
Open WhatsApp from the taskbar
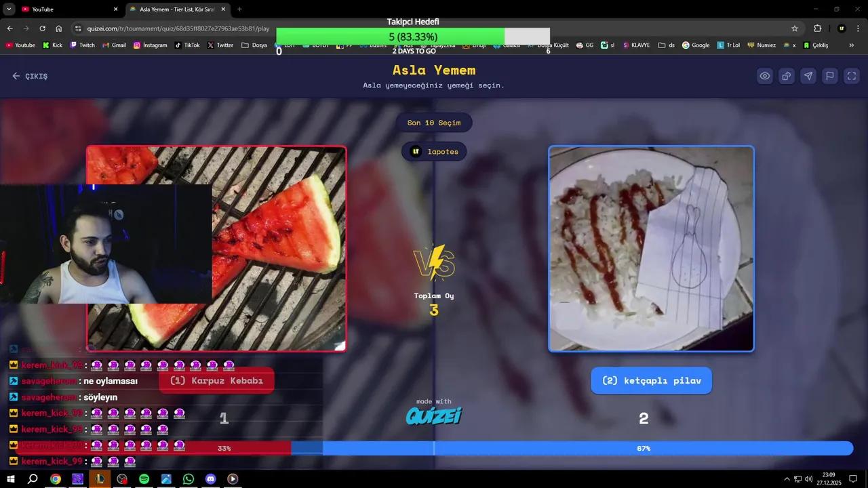[x=189, y=479]
